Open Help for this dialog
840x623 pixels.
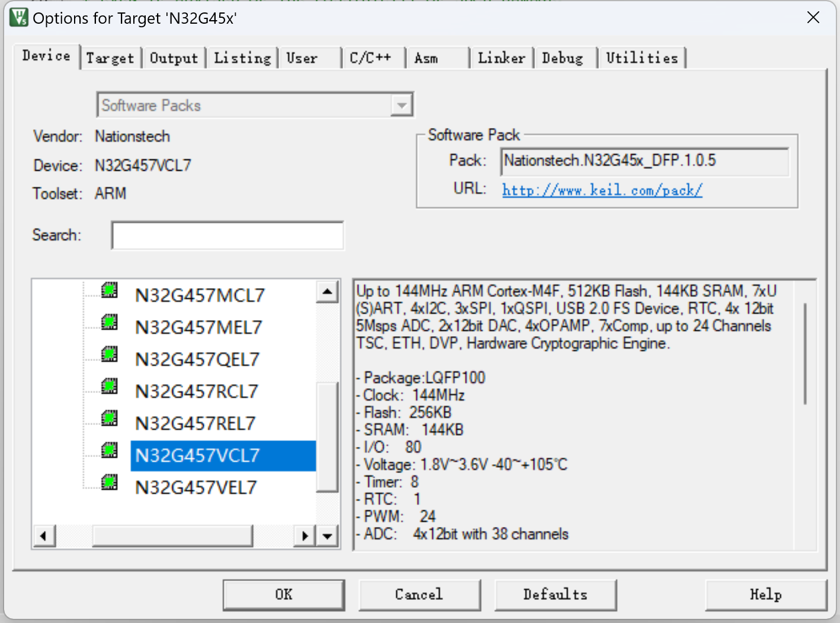(x=766, y=595)
